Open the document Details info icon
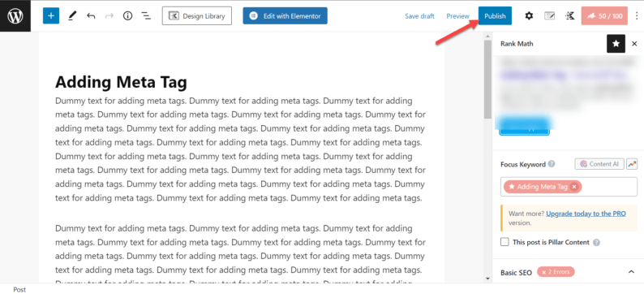This screenshot has height=294, width=644. [127, 16]
